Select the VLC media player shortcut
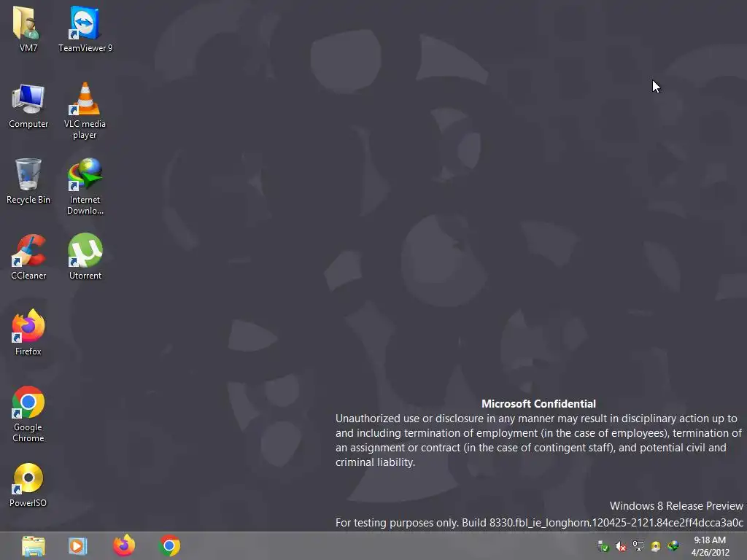 (x=85, y=111)
